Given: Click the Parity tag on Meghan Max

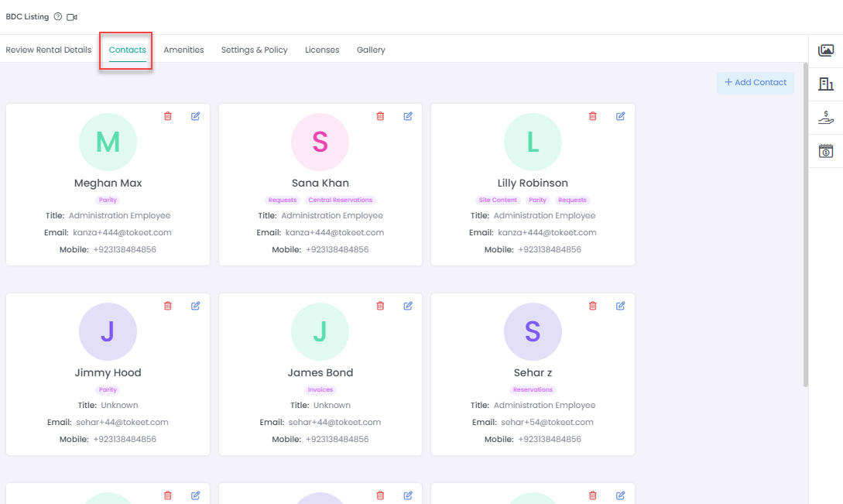Looking at the screenshot, I should [108, 200].
